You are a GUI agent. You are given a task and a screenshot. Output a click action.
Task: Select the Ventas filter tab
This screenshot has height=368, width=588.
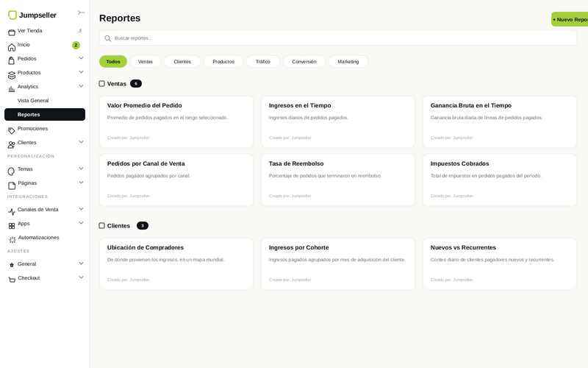(146, 62)
